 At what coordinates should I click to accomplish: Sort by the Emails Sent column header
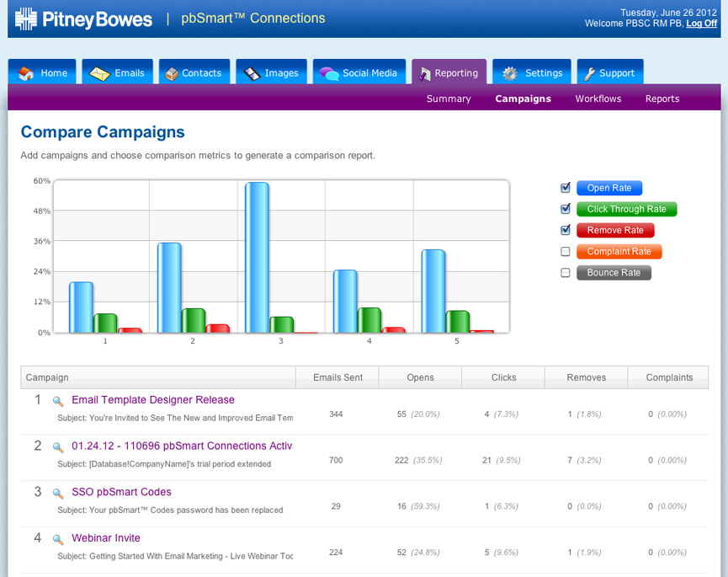337,377
